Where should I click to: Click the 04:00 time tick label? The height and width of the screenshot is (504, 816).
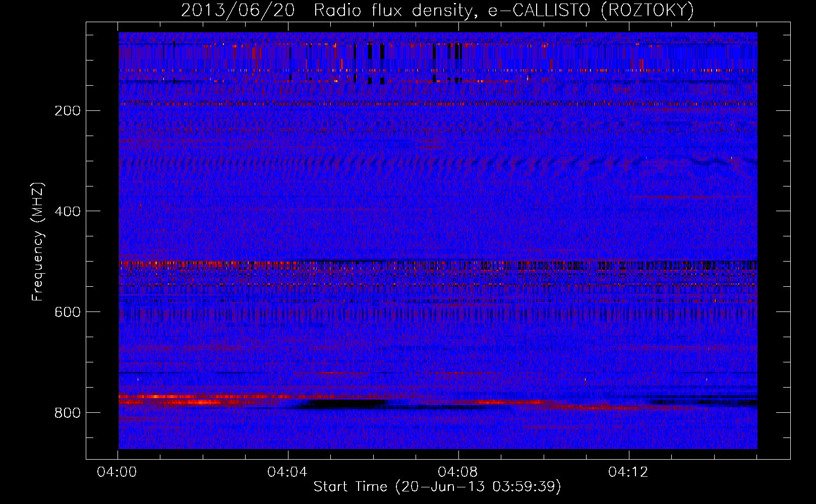[x=117, y=472]
